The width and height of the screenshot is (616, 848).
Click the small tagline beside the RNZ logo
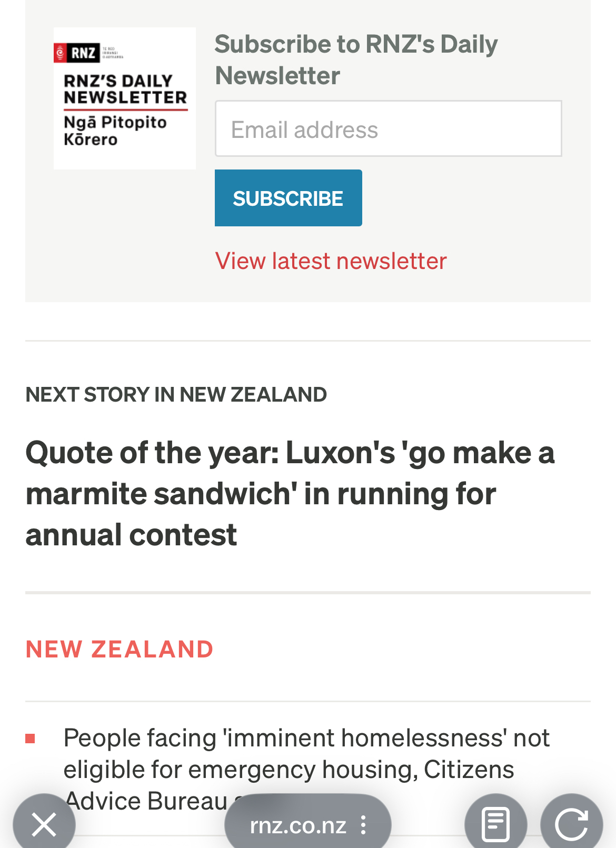pyautogui.click(x=113, y=53)
